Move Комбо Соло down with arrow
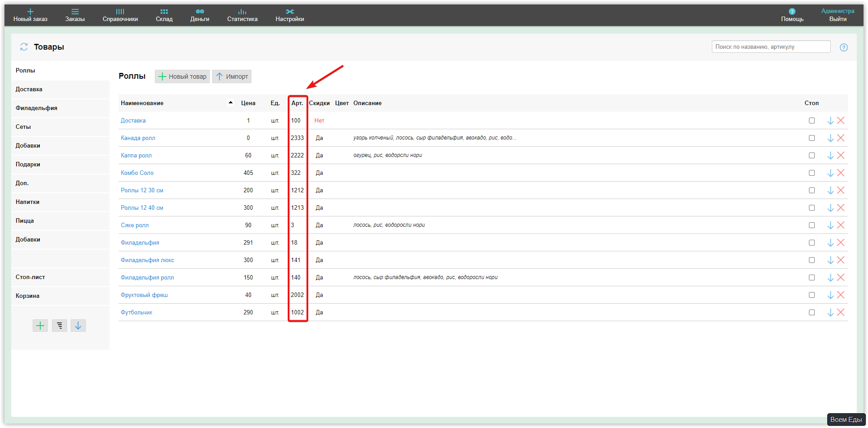 point(830,173)
